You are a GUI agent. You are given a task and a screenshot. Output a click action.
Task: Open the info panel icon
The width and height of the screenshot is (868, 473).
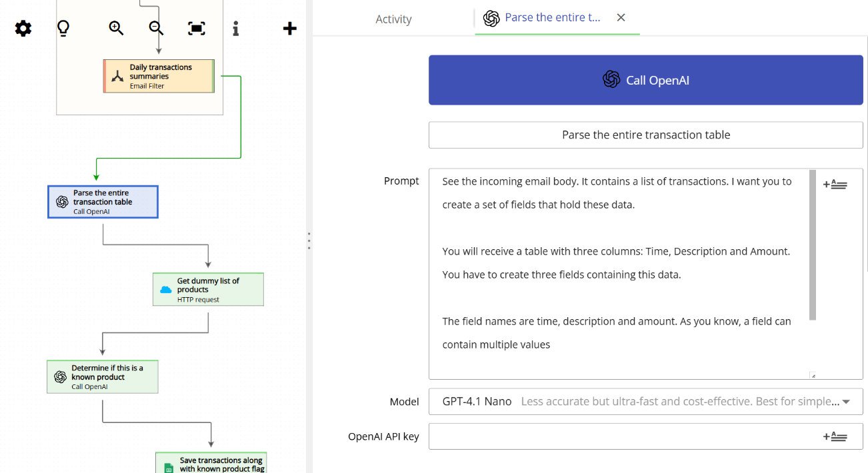235,28
